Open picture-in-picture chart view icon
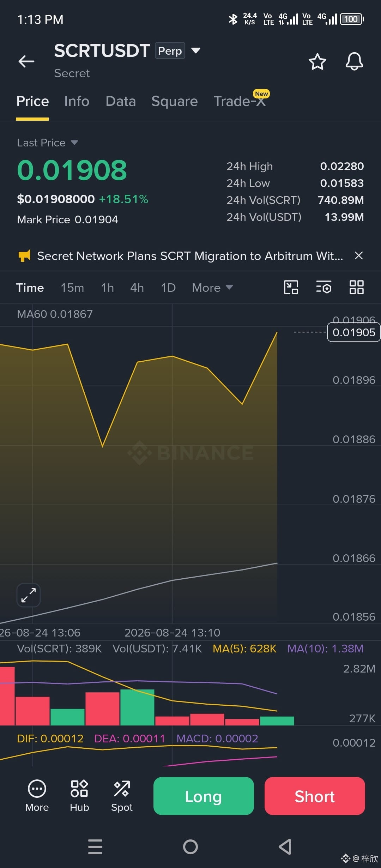This screenshot has height=868, width=381. click(x=291, y=287)
